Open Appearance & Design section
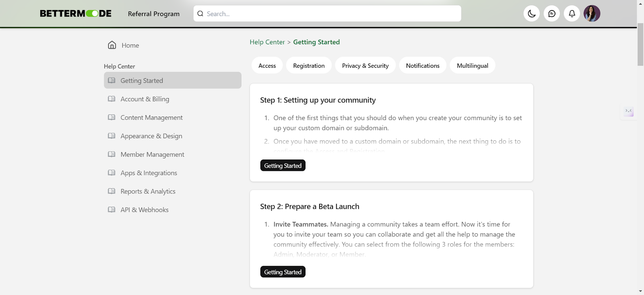 [173, 136]
